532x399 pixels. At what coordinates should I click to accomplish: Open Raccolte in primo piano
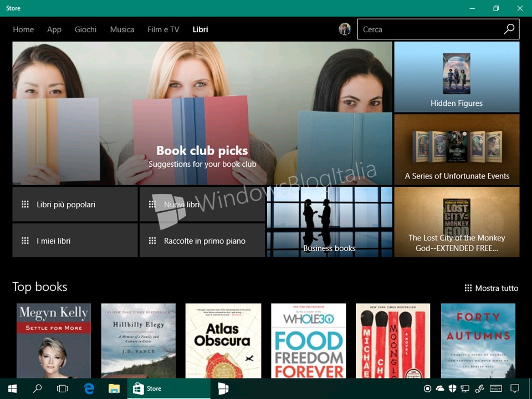tap(202, 240)
